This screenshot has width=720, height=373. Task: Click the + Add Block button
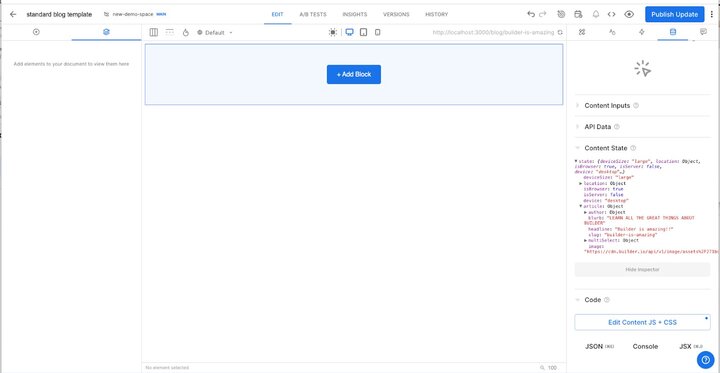coord(354,74)
